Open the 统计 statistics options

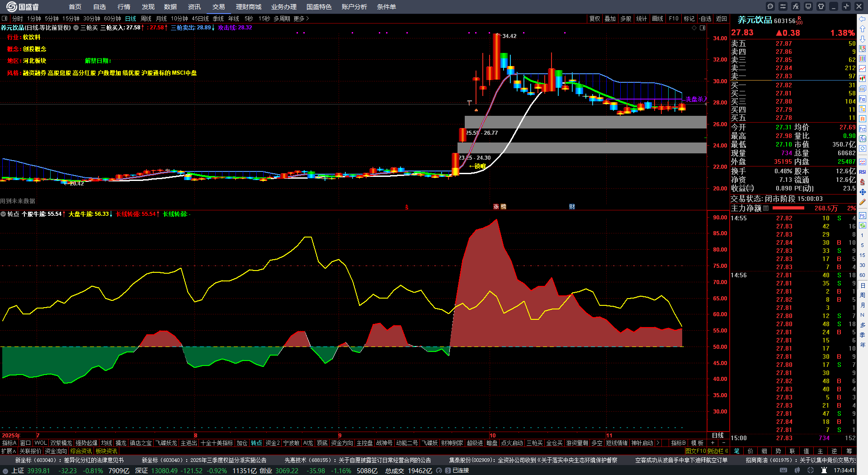click(x=642, y=19)
